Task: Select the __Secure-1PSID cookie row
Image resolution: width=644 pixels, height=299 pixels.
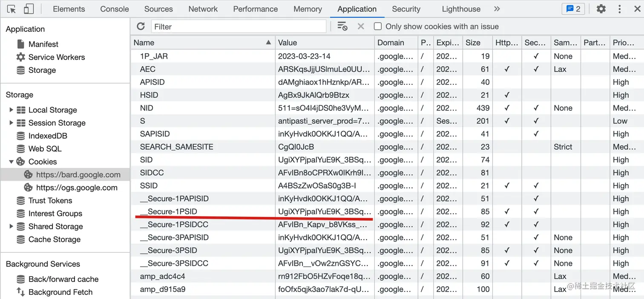Action: (x=387, y=211)
